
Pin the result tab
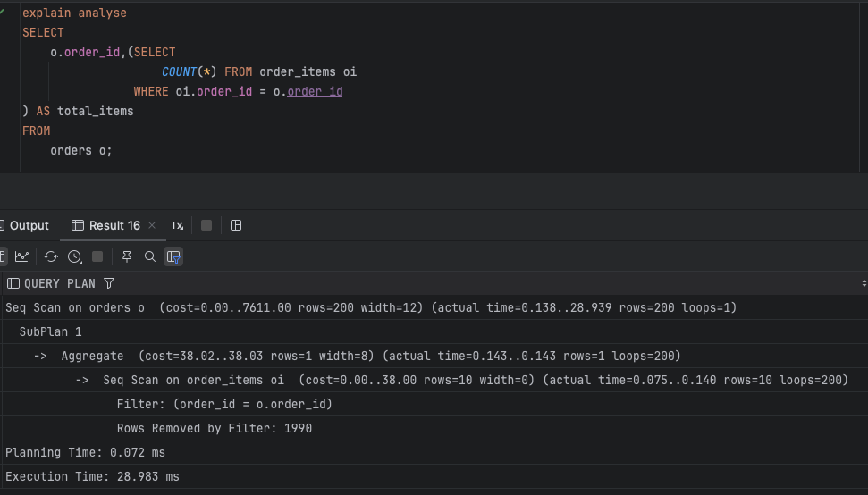click(x=127, y=256)
